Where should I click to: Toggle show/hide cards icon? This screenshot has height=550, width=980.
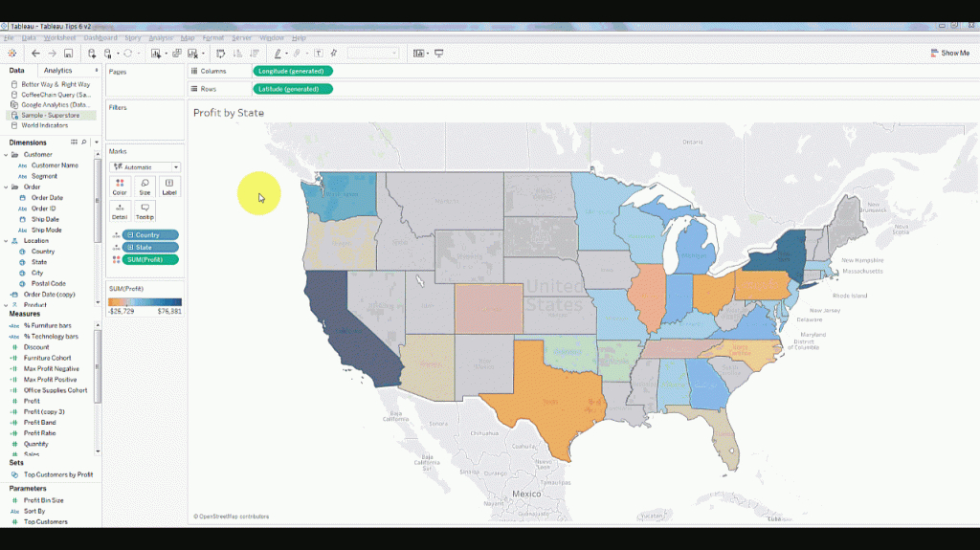pos(418,54)
